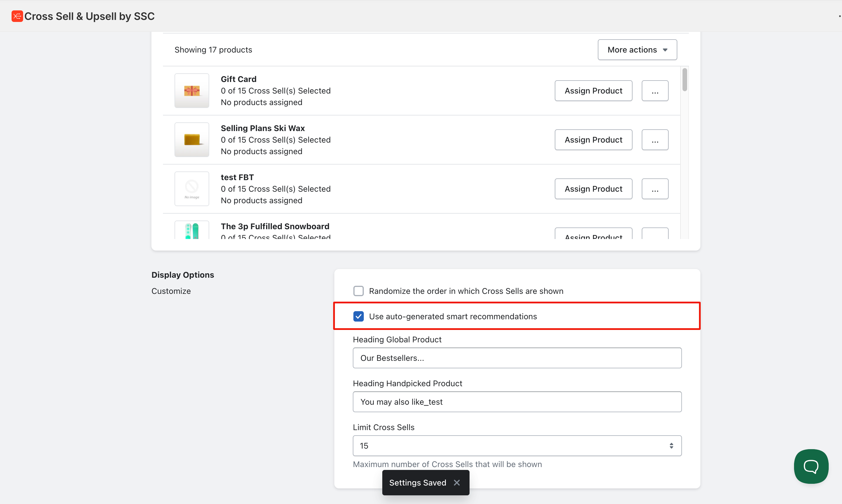Screen dimensions: 842x504
Task: Click Assign Product for Selling Plans Ski Wax
Action: click(593, 140)
